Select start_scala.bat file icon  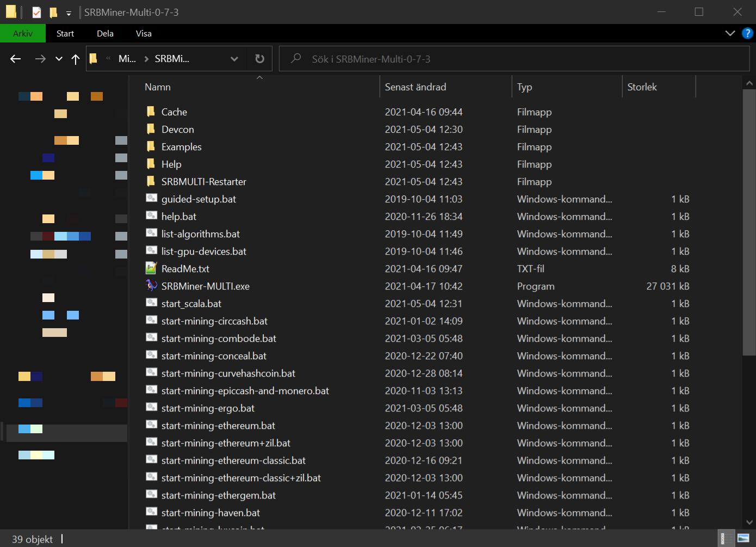click(x=151, y=303)
